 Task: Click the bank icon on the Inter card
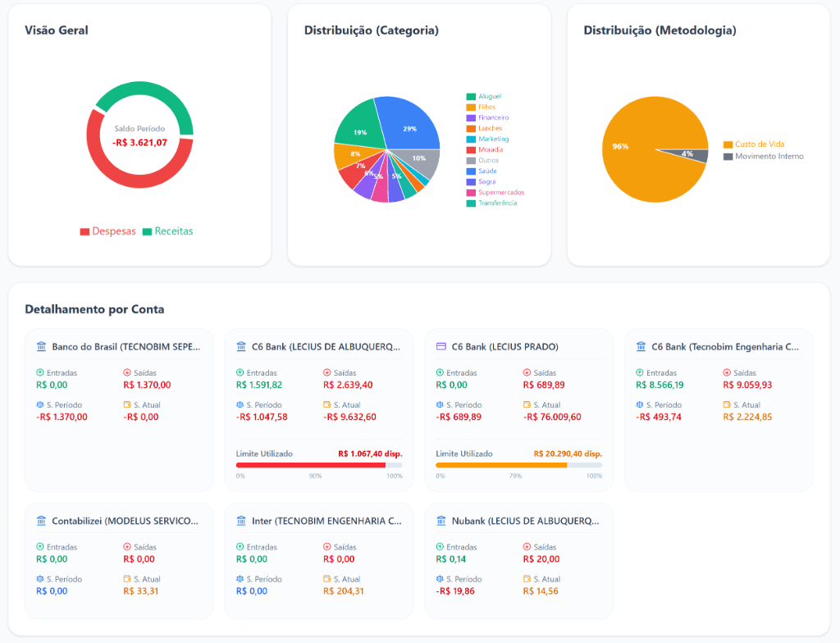[241, 521]
